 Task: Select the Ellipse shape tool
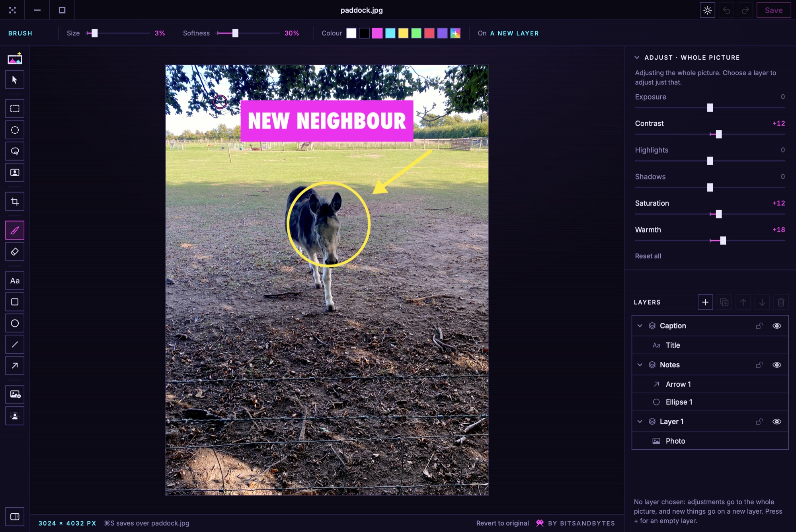point(15,323)
